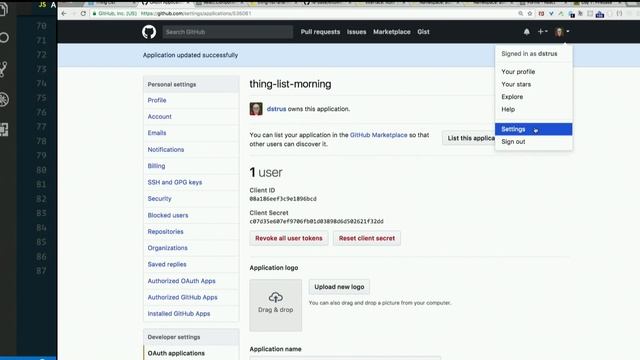Click the dstrus owner link
The height and width of the screenshot is (360, 640).
pyautogui.click(x=276, y=109)
